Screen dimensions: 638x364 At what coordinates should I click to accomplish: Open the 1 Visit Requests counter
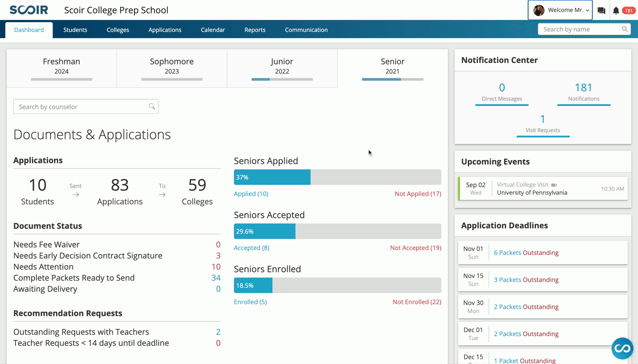pos(543,124)
